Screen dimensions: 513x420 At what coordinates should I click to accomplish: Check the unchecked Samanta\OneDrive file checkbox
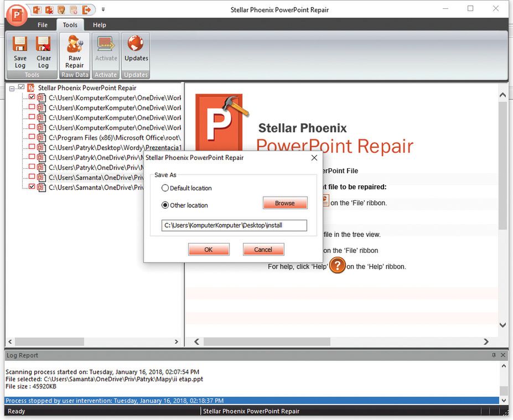click(x=32, y=177)
